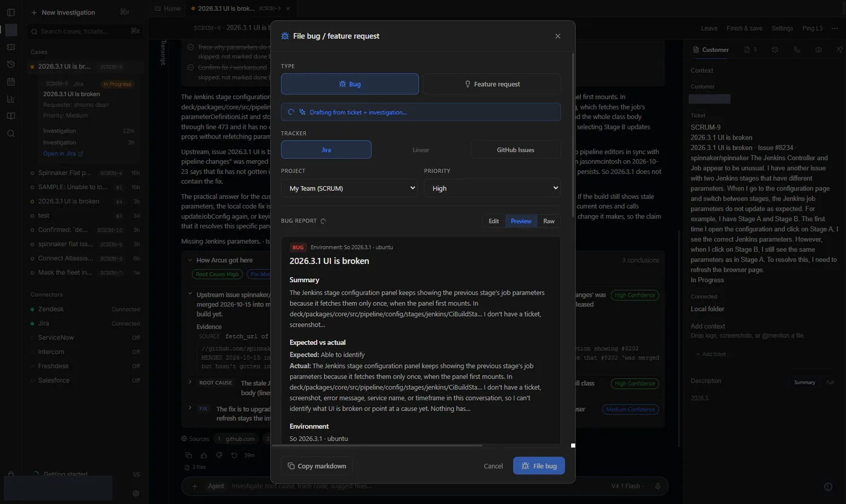The image size is (846, 504).
Task: Click the horizontal scrollbar in bug report preview
Action: [x=378, y=445]
